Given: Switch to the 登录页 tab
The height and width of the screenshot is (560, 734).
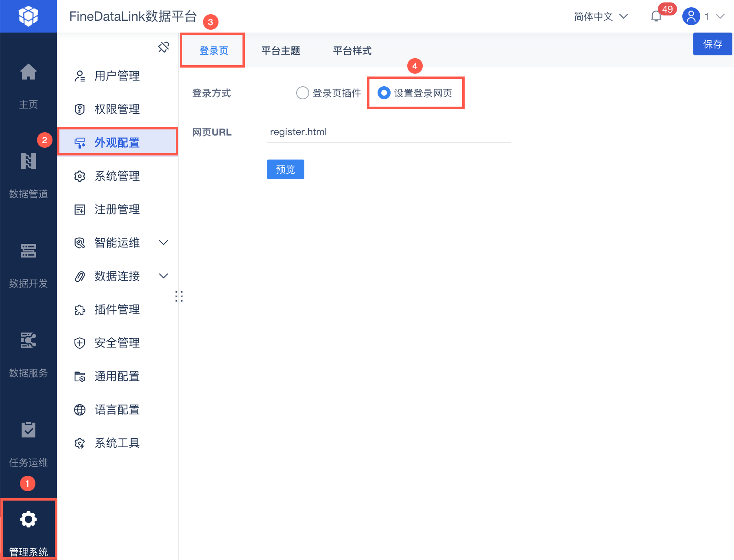Looking at the screenshot, I should coord(214,50).
